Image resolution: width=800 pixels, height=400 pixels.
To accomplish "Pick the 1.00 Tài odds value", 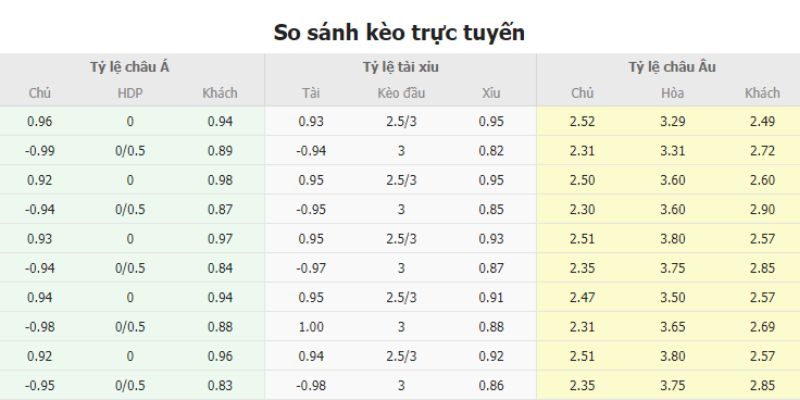I will click(x=311, y=326).
